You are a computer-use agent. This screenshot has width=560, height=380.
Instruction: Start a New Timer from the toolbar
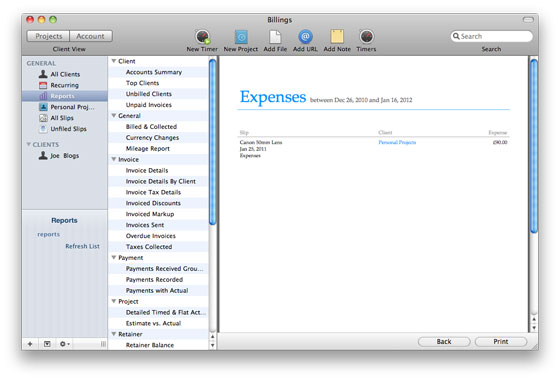click(x=202, y=37)
